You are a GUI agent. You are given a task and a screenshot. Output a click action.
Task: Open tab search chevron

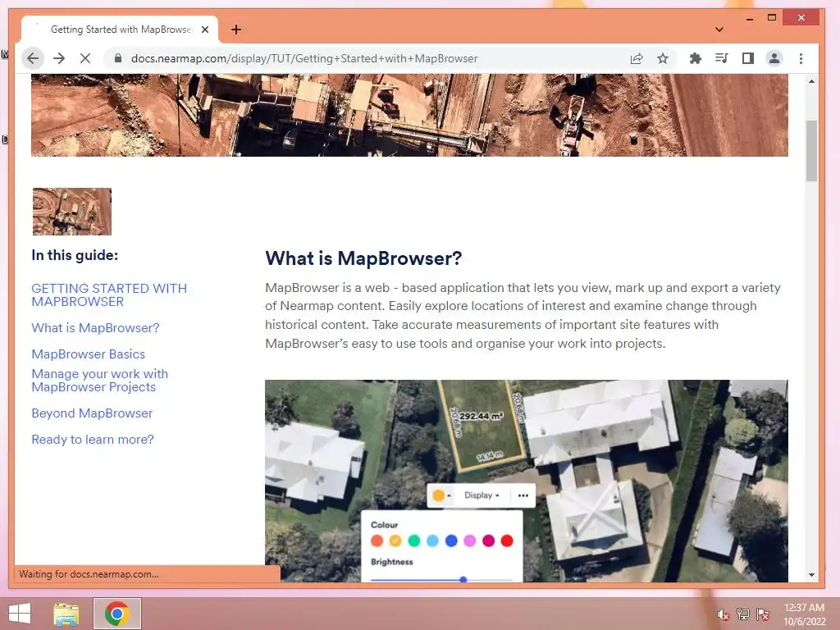coord(719,30)
